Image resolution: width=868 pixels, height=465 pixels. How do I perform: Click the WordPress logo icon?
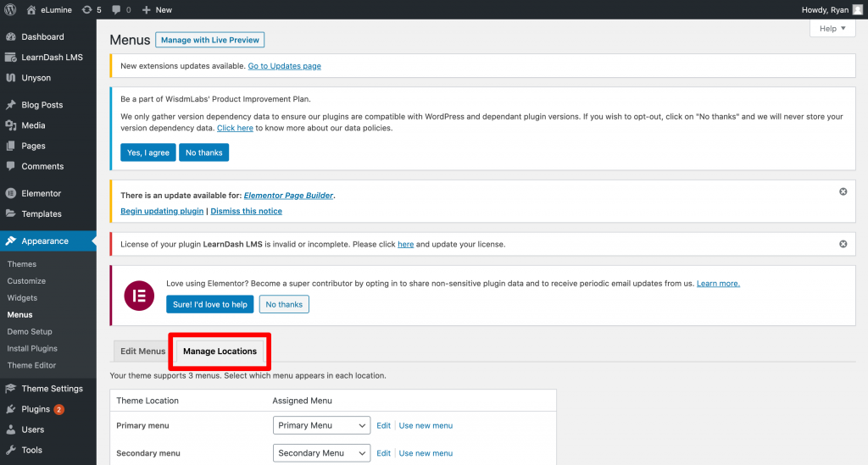tap(10, 9)
